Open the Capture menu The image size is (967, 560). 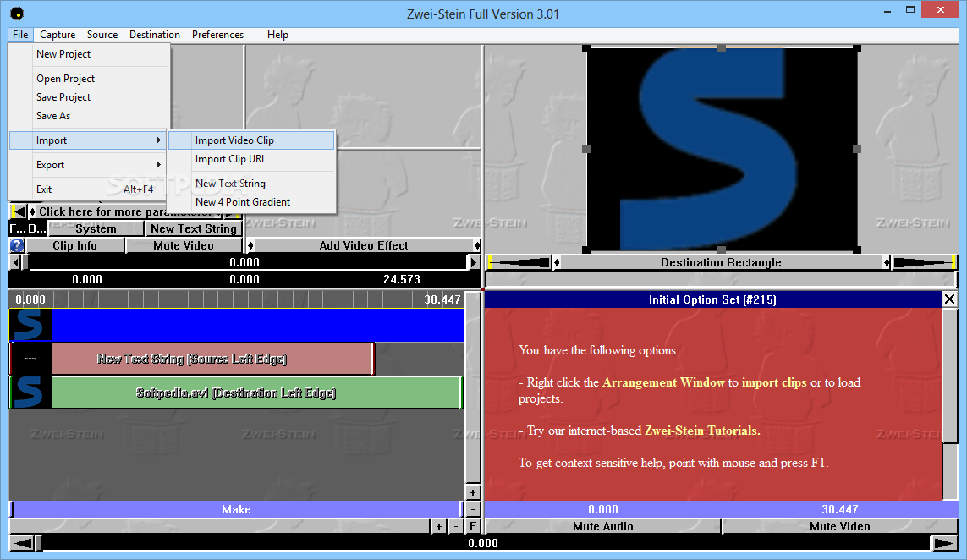click(x=58, y=35)
